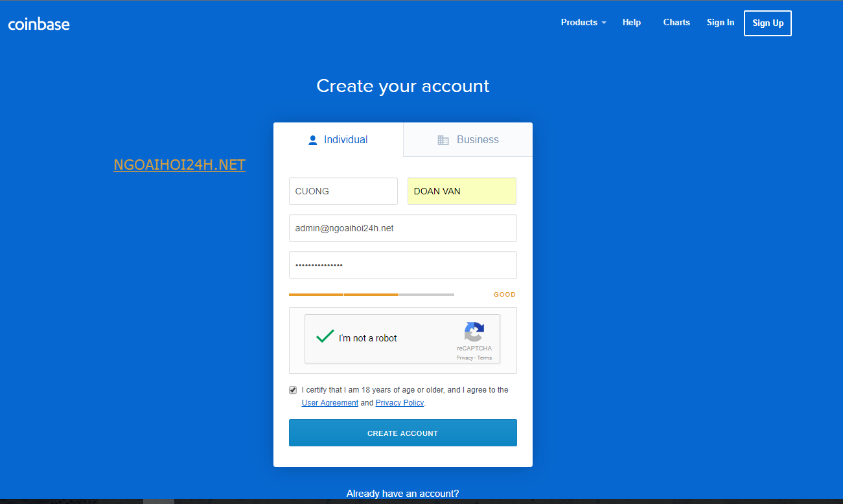
Task: Expand the Products dropdown menu
Action: pos(583,23)
